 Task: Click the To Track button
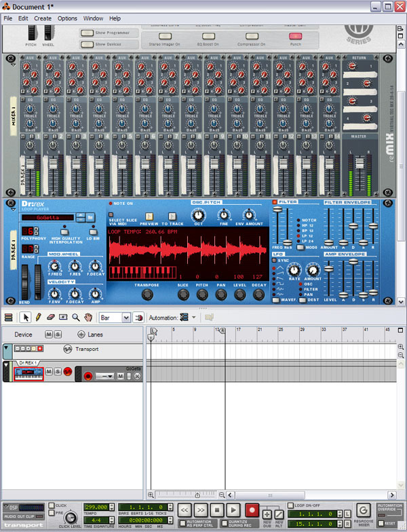[172, 216]
